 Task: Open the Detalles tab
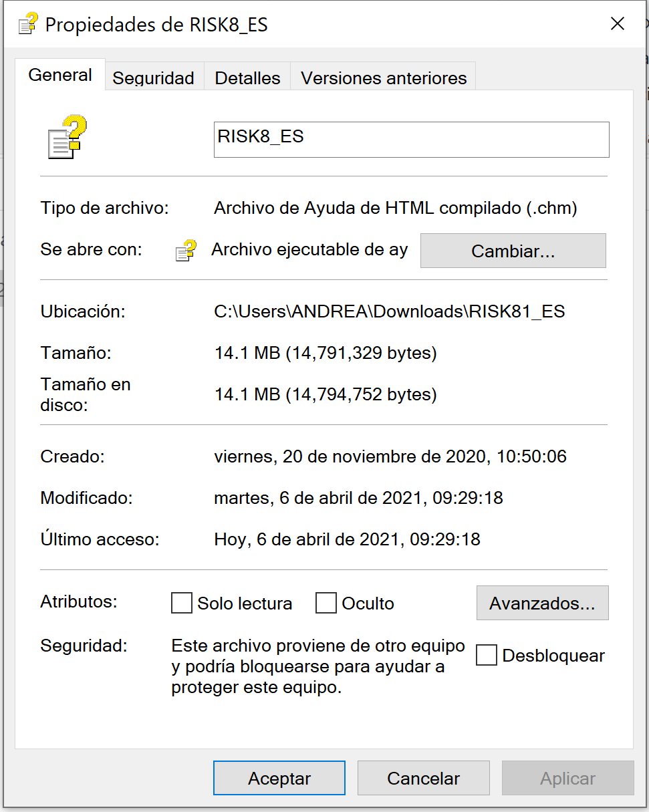click(247, 78)
